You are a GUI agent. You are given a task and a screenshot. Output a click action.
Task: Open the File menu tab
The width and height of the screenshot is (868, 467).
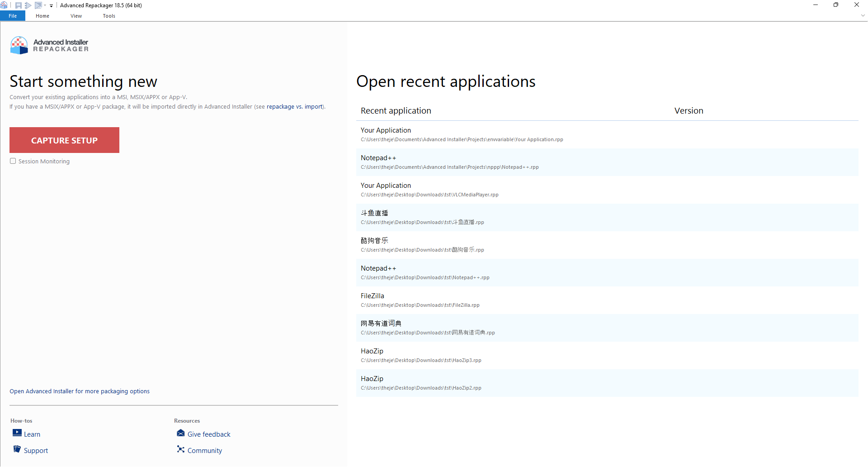pyautogui.click(x=13, y=16)
